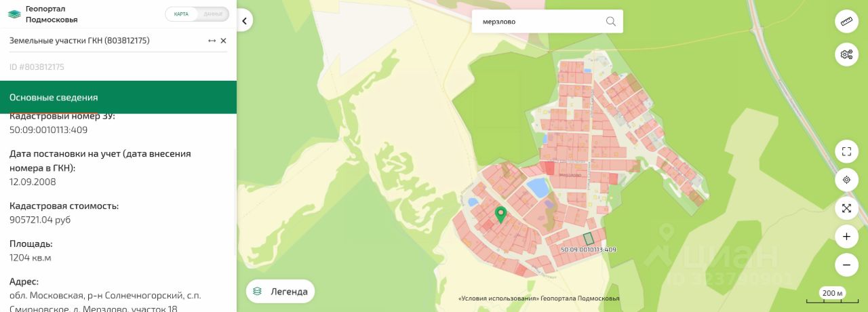The width and height of the screenshot is (868, 312).
Task: Widen the info panel with the arrows icon
Action: 212,41
